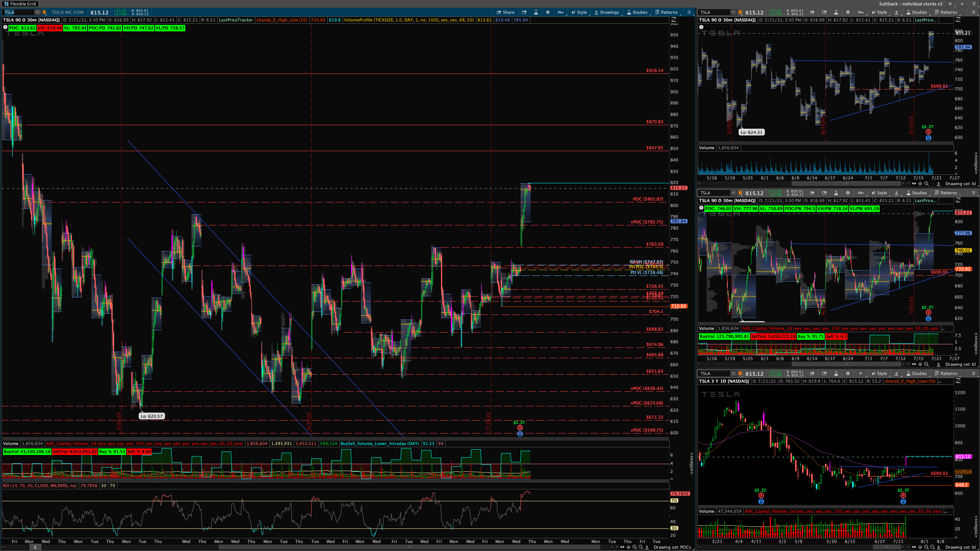
Task: Click zoom in magnifier on main chart
Action: pos(635,547)
